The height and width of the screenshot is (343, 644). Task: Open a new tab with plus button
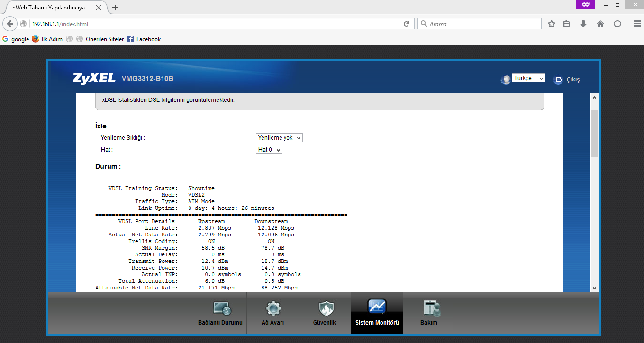coord(115,7)
